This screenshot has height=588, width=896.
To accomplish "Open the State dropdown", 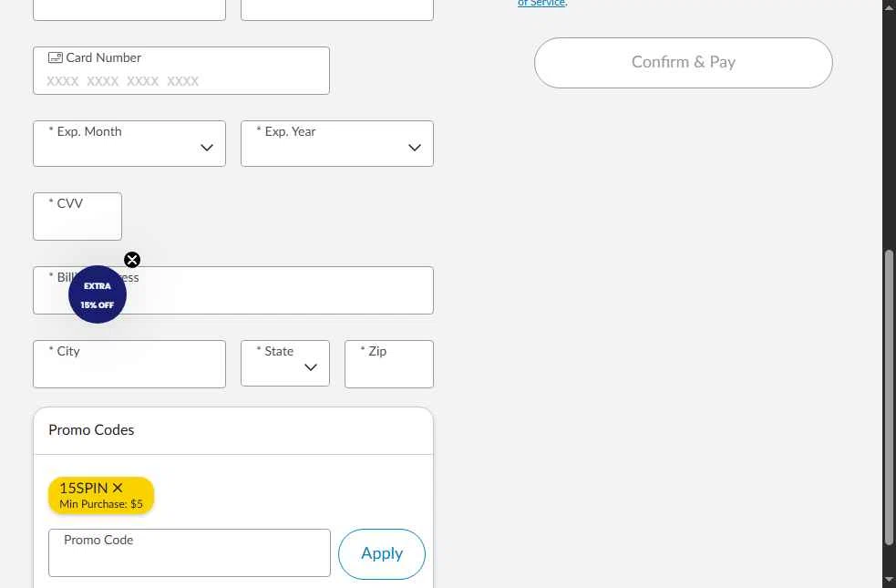I will click(285, 364).
